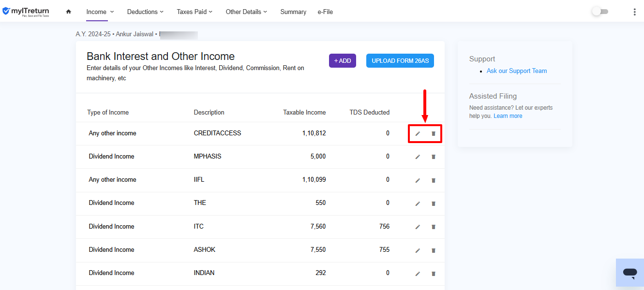Select the taxable income value 292
Screen dimensions: 644x290
(321, 273)
